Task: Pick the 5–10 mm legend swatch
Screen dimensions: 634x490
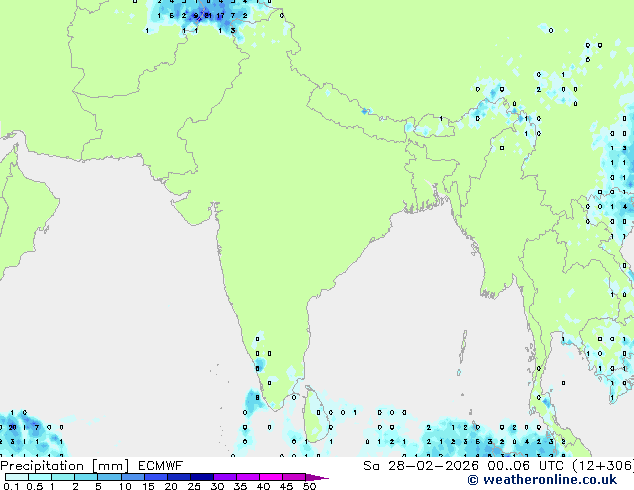Action: pyautogui.click(x=109, y=477)
